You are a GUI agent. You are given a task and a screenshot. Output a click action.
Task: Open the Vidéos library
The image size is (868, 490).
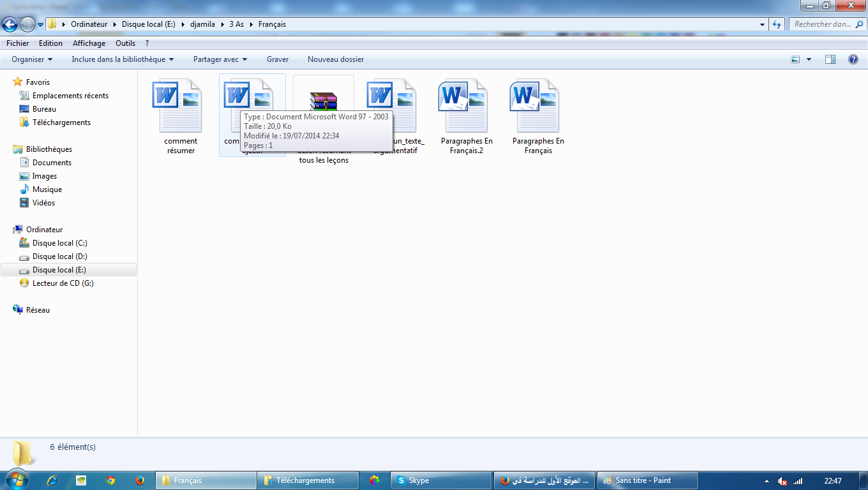[43, 203]
